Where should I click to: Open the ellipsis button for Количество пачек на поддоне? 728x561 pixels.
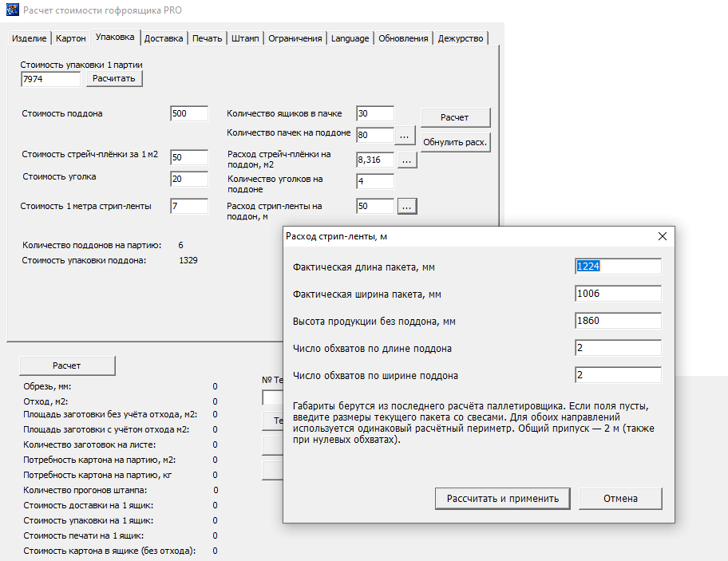point(405,135)
